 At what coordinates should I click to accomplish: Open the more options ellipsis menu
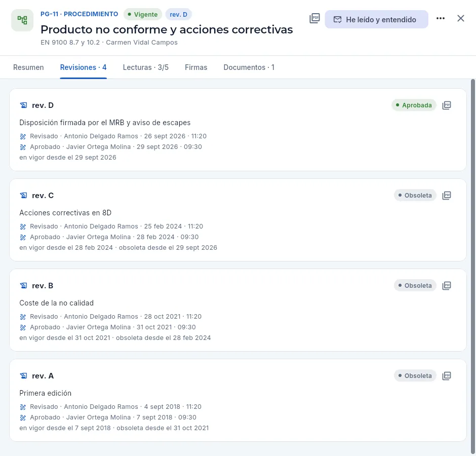[440, 19]
